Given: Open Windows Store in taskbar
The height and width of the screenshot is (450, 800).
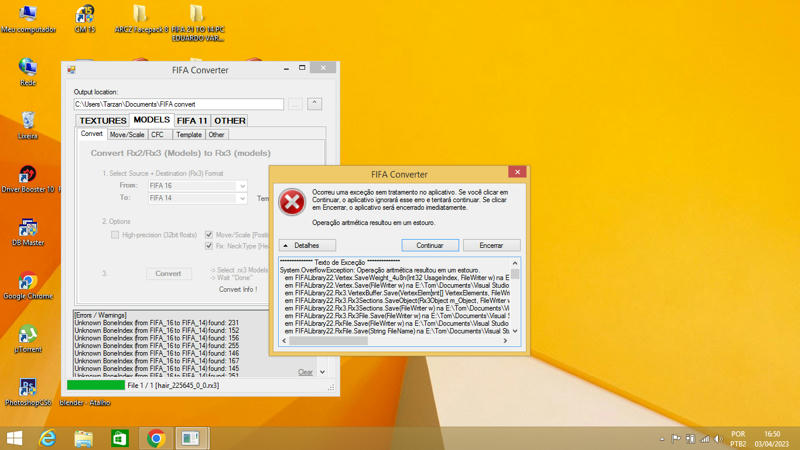Looking at the screenshot, I should [x=119, y=438].
